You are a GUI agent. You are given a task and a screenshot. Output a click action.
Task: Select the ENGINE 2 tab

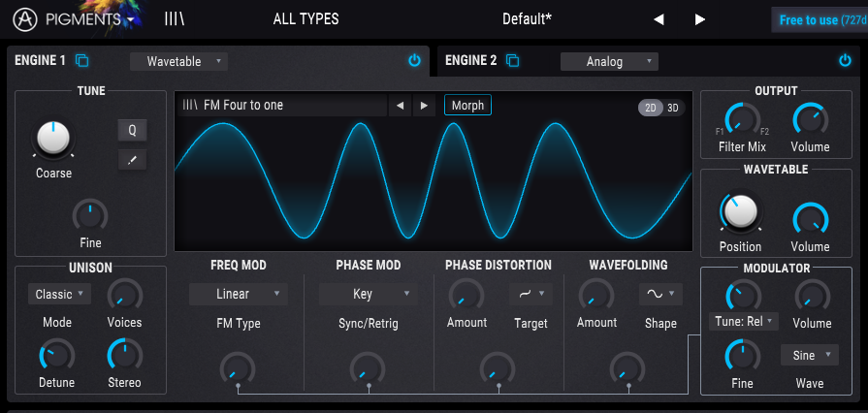[471, 60]
